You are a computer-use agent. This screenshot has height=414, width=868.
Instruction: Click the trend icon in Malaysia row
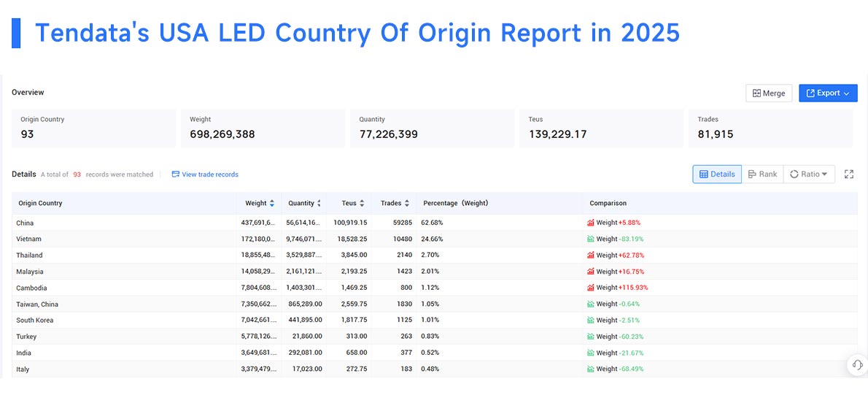(591, 272)
